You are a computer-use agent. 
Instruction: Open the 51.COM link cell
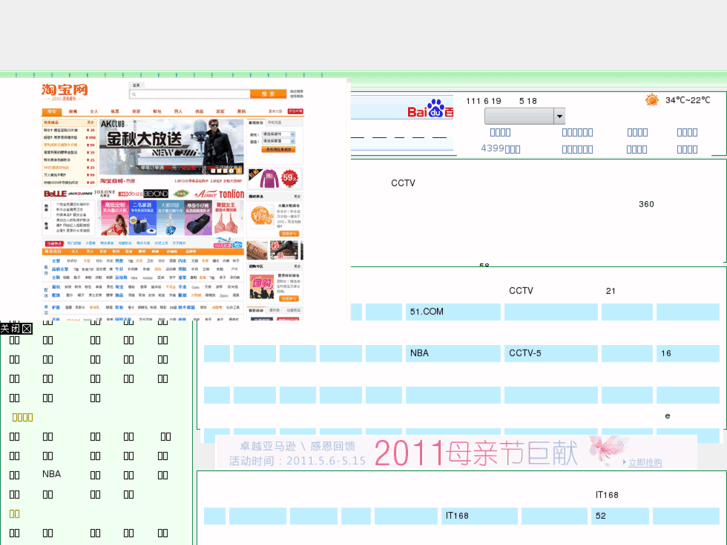pyautogui.click(x=453, y=312)
